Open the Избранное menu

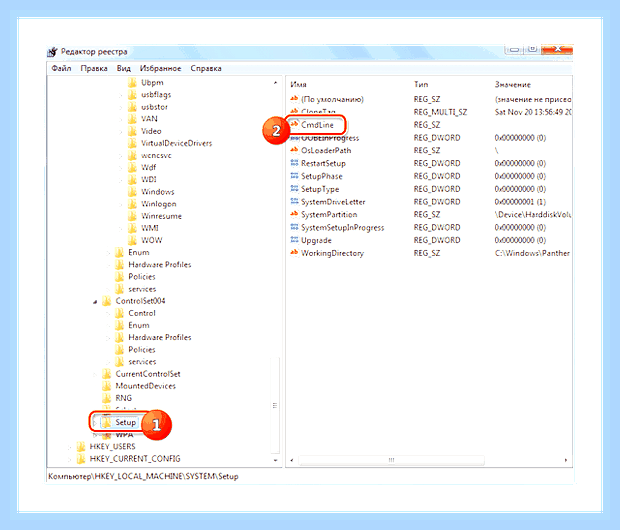(161, 68)
